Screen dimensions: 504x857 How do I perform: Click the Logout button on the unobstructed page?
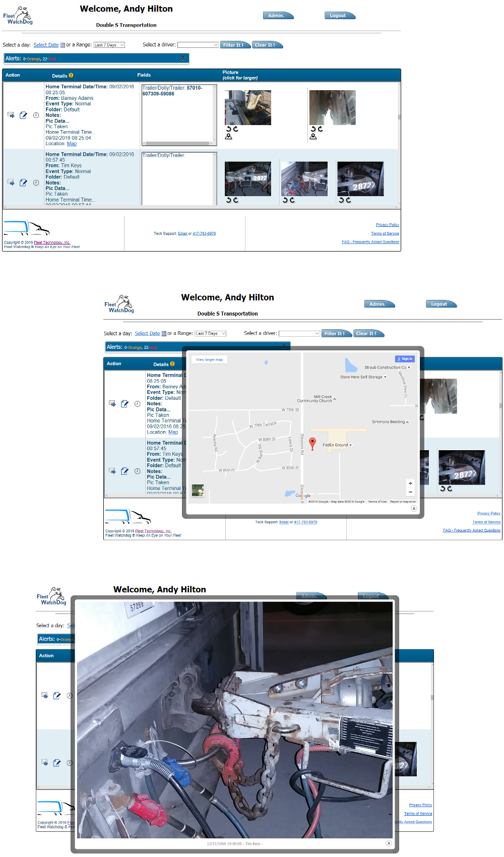(x=340, y=16)
